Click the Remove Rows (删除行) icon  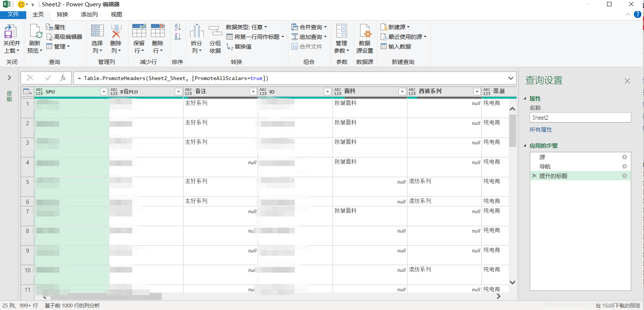[x=158, y=31]
